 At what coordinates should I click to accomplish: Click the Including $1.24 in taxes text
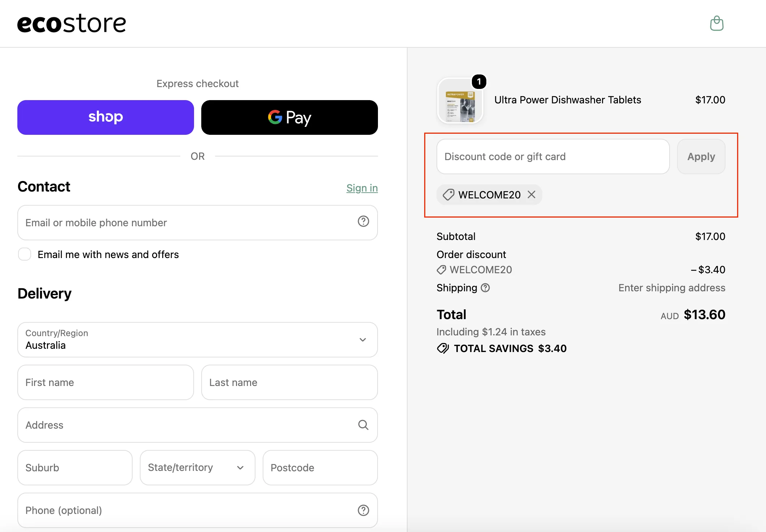click(x=491, y=332)
